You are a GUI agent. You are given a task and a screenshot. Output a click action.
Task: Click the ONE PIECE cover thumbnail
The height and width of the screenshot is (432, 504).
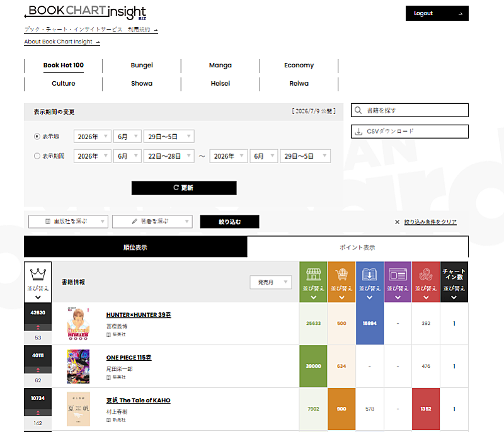pos(78,367)
